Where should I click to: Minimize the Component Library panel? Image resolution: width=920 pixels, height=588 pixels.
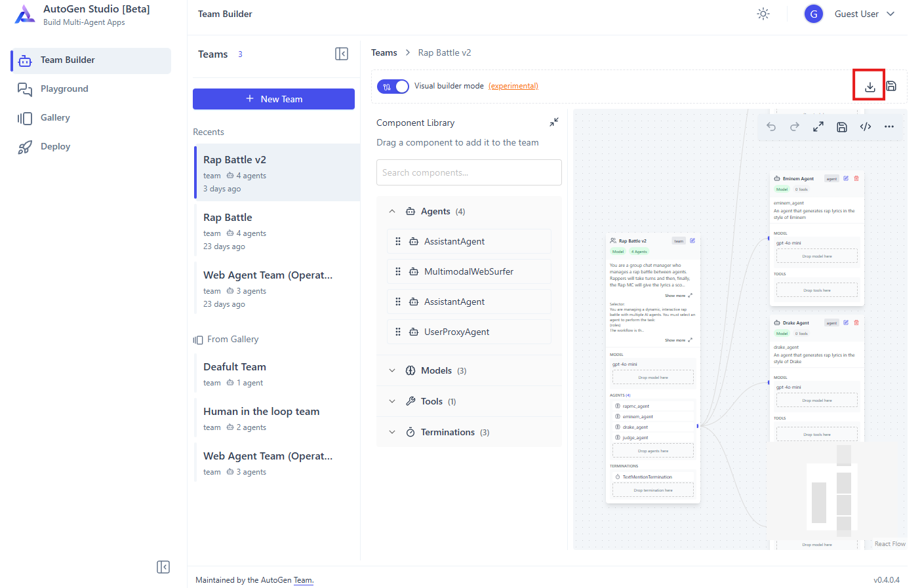(x=554, y=122)
